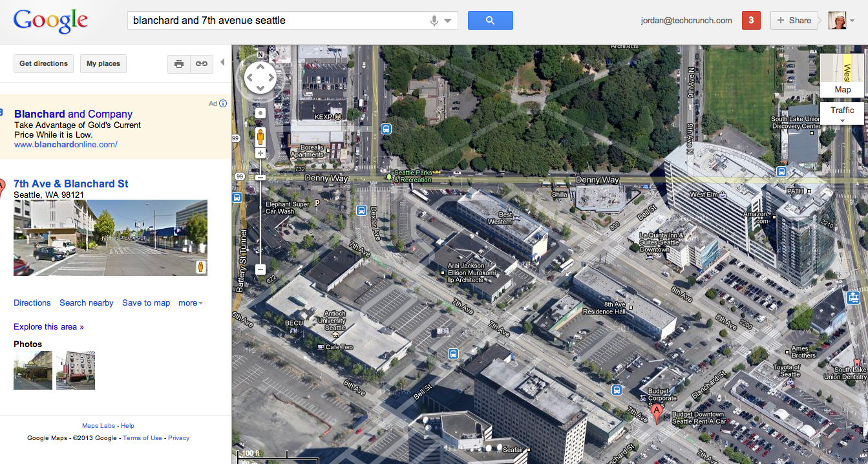This screenshot has width=868, height=464.
Task: Click the bus stop icon above Seattle Parks
Action: point(386,129)
